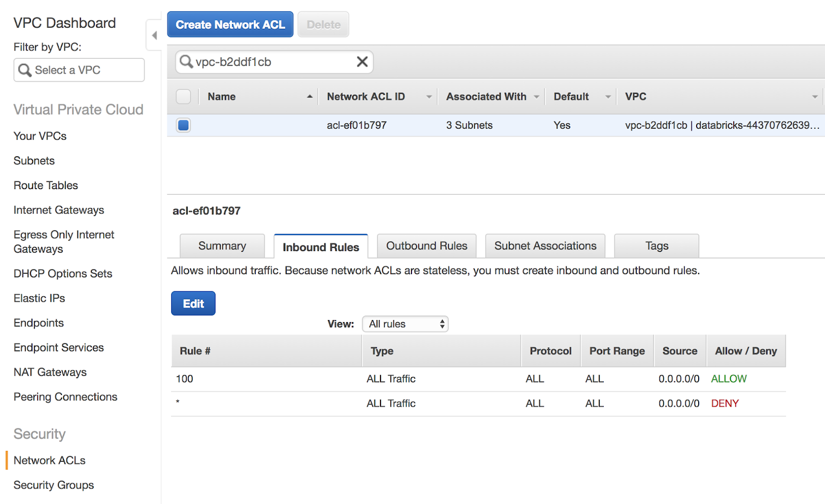Click the magnifying glass icon in the ACL search bar

pyautogui.click(x=186, y=62)
